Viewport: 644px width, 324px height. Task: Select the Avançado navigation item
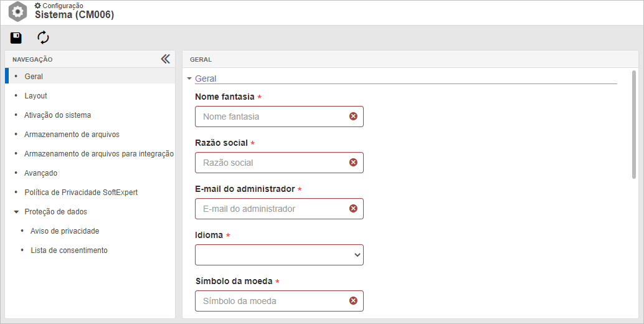click(40, 173)
